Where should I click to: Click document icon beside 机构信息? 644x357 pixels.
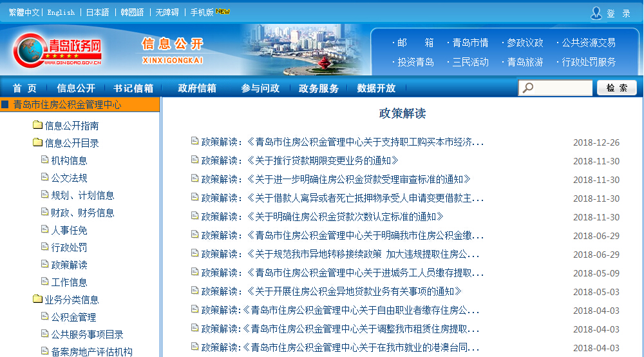44,160
